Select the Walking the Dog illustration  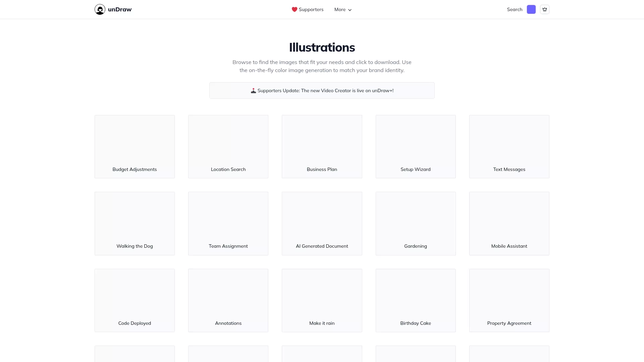pos(135,224)
